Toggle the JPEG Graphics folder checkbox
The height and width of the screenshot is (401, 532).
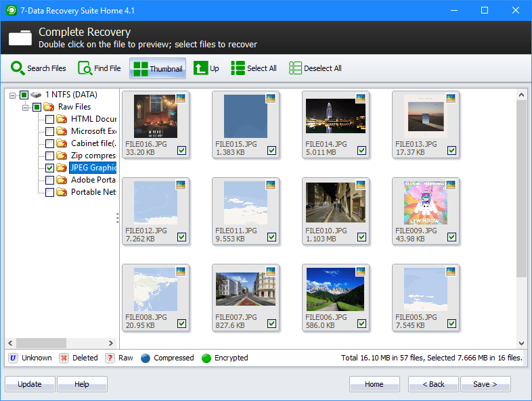49,168
